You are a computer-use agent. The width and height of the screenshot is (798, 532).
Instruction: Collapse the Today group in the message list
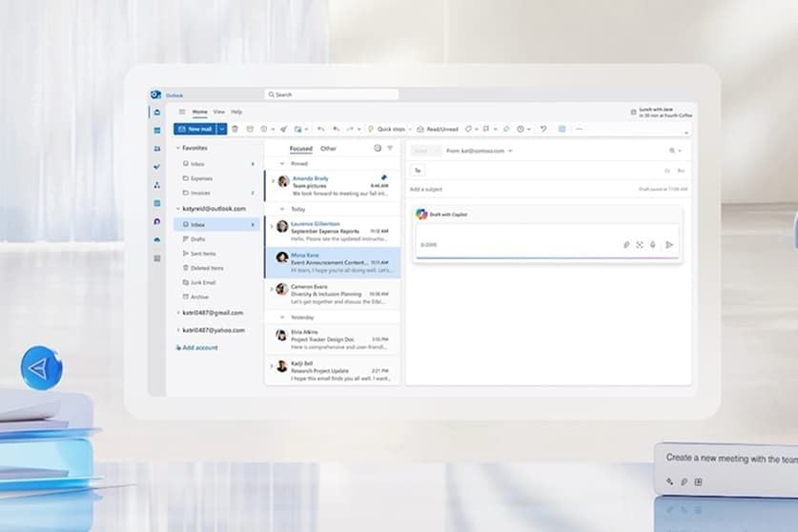(x=282, y=209)
